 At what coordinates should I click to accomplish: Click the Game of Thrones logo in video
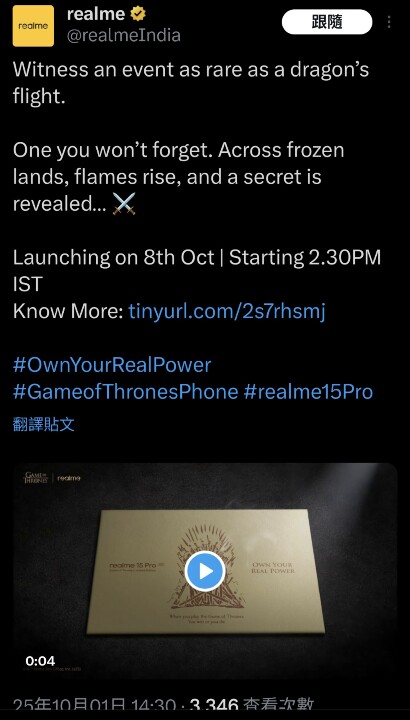[x=36, y=478]
